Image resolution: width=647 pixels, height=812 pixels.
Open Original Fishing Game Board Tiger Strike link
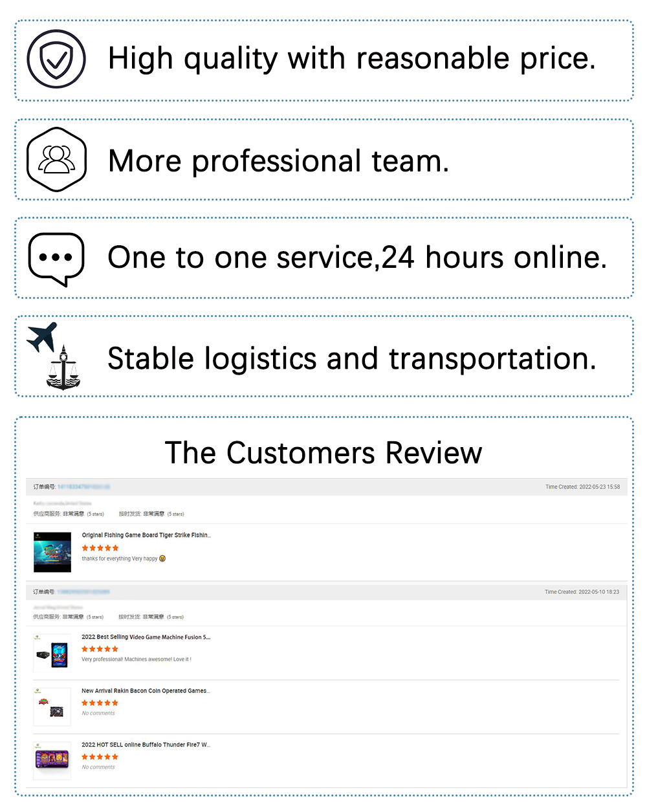[146, 535]
